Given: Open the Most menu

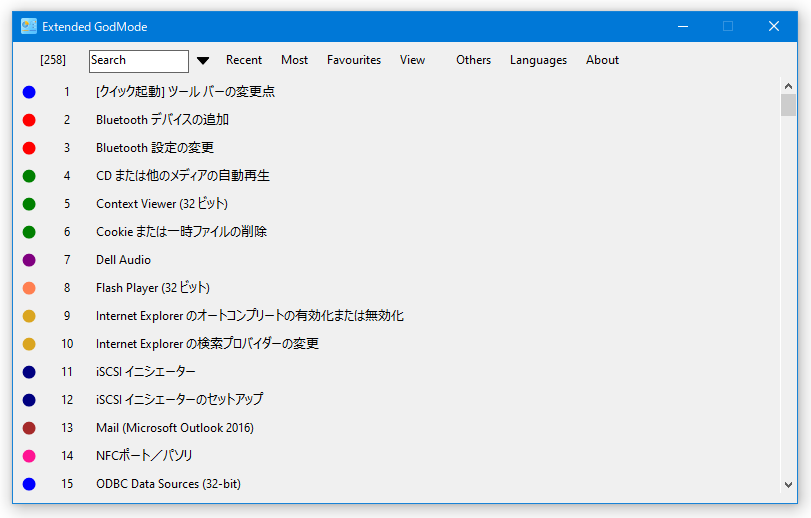Looking at the screenshot, I should (294, 60).
